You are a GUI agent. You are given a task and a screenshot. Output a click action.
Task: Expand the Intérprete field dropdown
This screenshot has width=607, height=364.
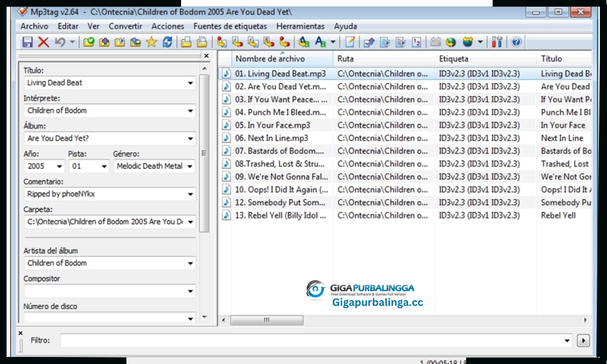pyautogui.click(x=191, y=111)
